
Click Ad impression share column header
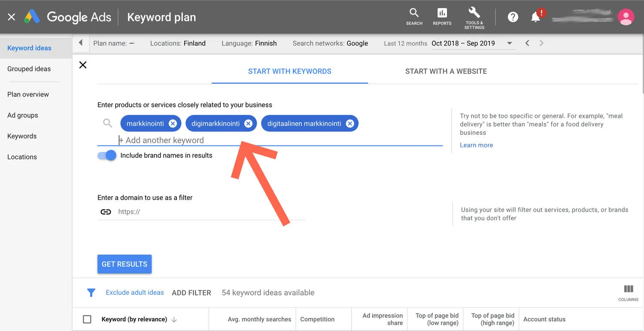(383, 319)
